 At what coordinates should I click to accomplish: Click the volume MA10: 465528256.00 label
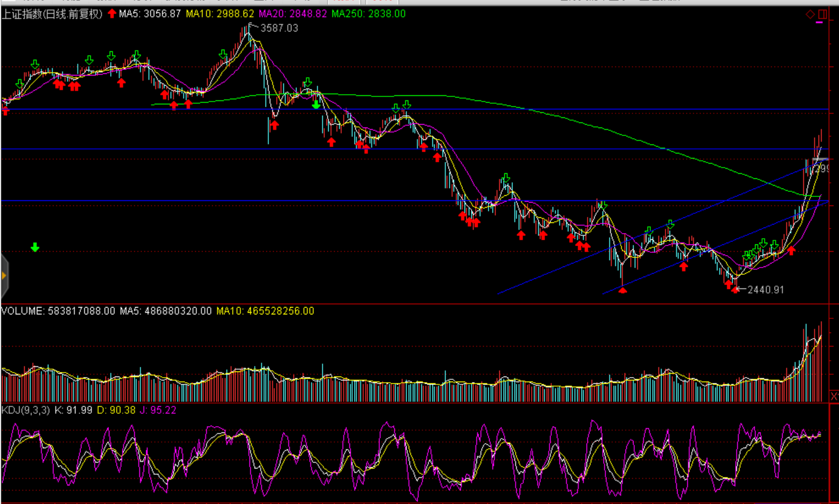265,311
